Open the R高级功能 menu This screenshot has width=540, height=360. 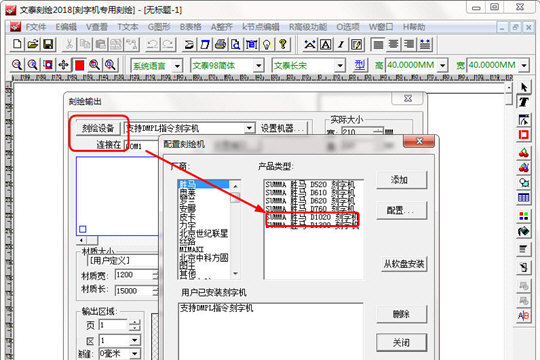pos(308,27)
